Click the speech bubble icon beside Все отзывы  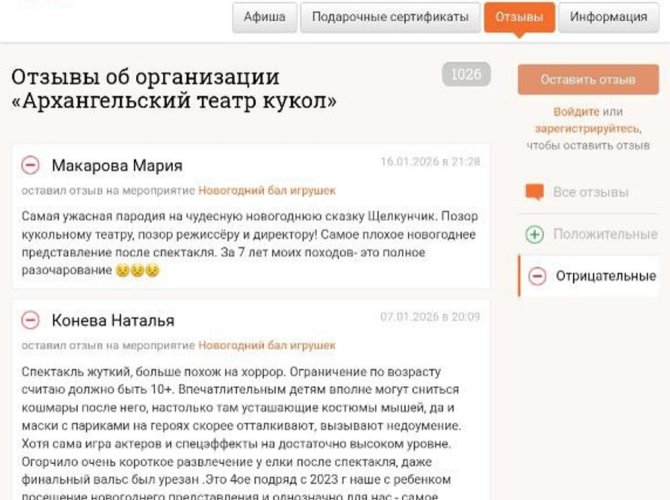pyautogui.click(x=535, y=192)
